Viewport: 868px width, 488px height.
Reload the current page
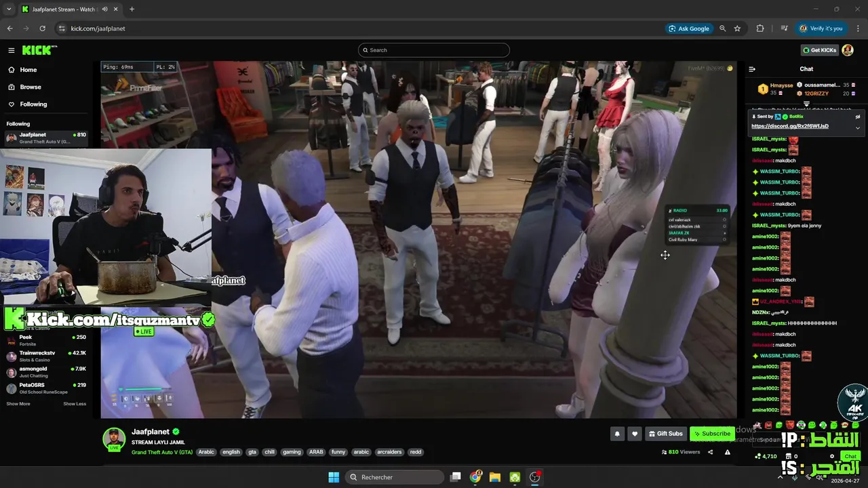42,28
